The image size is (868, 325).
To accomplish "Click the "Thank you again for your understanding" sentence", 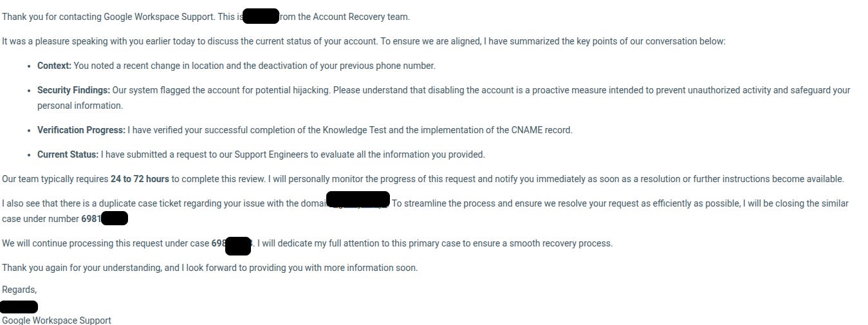I will (81, 268).
